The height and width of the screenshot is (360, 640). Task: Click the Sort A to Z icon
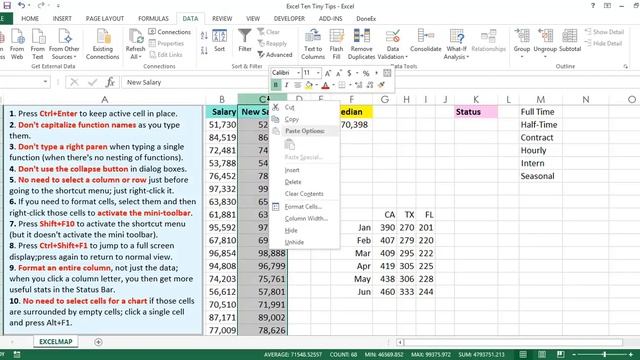click(204, 36)
